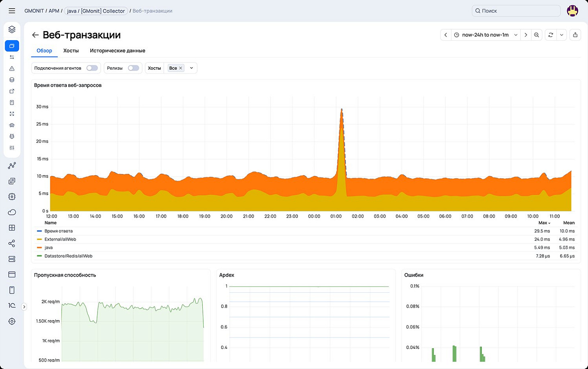Switch to the Обзор tab
This screenshot has width=588, height=369.
point(44,51)
